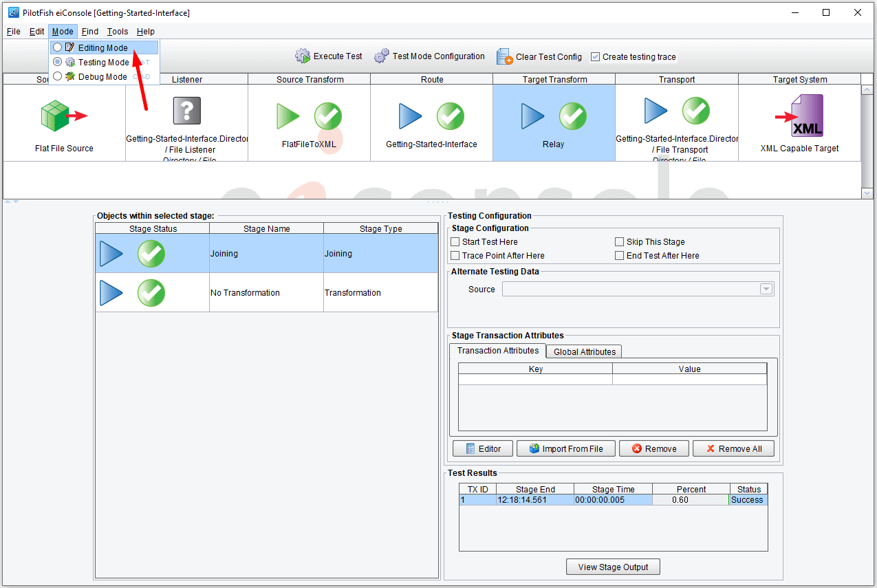Click the 12:18:14.561 Stage End cell
The height and width of the screenshot is (588, 877).
coord(535,500)
